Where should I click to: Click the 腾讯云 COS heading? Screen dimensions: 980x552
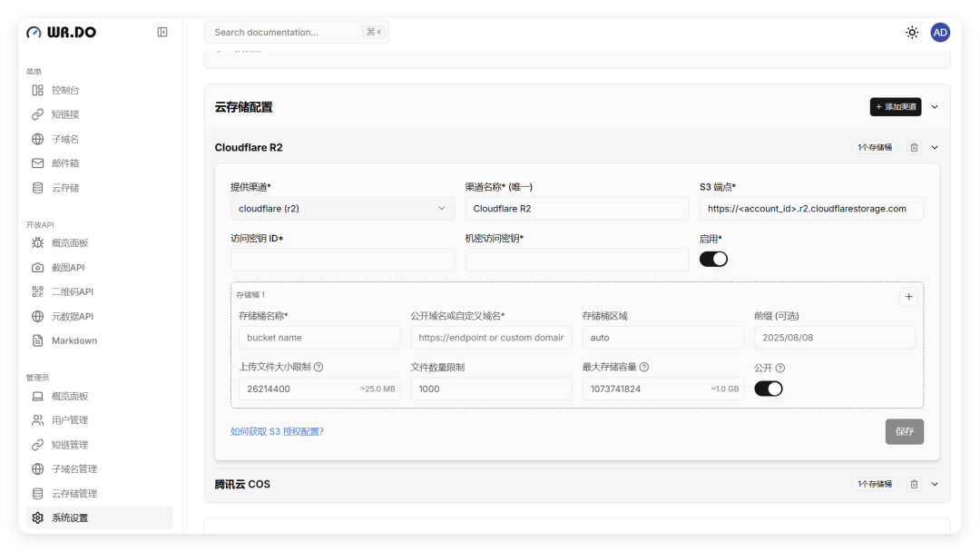pyautogui.click(x=242, y=484)
